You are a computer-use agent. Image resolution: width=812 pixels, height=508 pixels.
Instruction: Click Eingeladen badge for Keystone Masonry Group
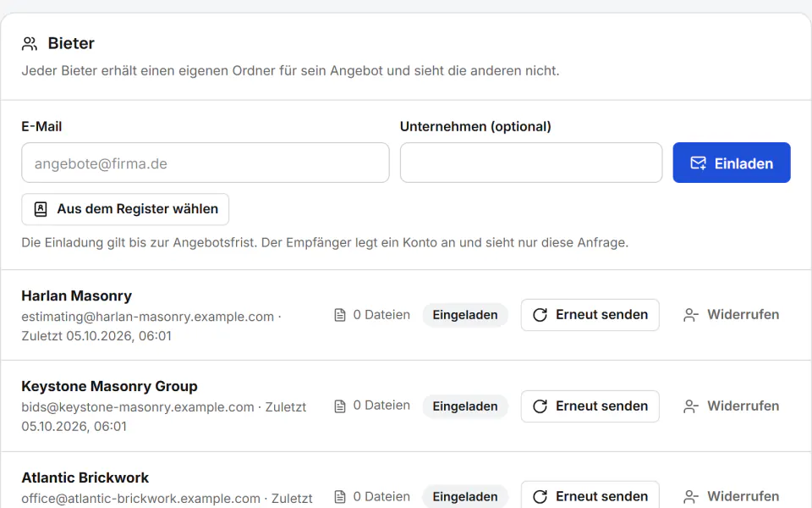coord(465,406)
